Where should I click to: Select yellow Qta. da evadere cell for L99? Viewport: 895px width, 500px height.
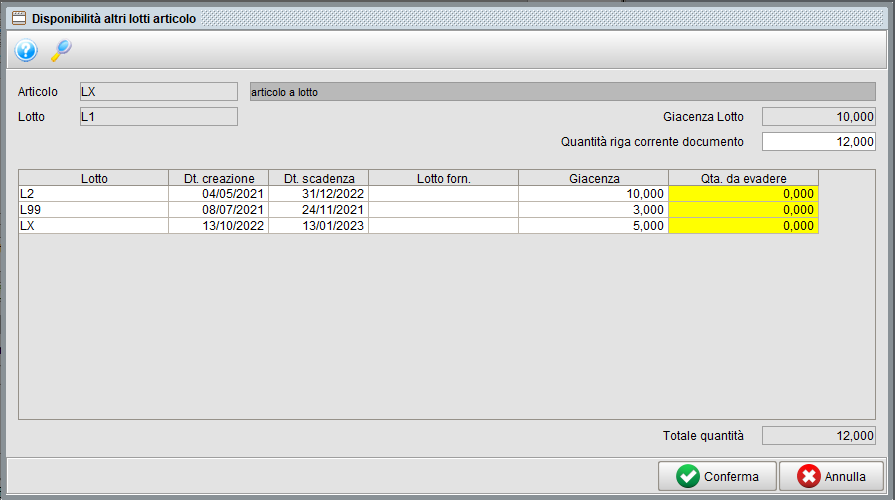[x=743, y=210]
